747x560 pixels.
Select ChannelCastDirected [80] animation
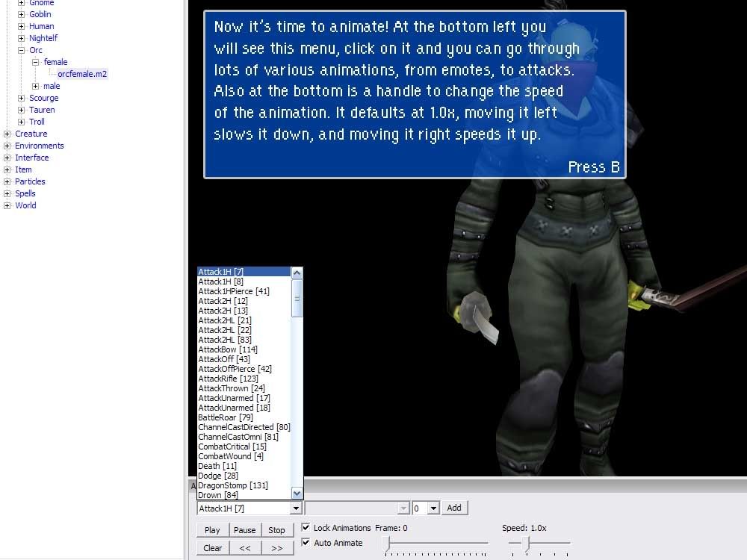coord(244,427)
